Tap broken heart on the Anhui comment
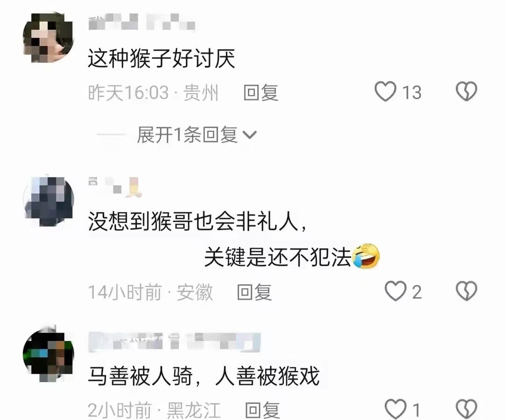Image resolution: width=505 pixels, height=420 pixels. click(466, 291)
